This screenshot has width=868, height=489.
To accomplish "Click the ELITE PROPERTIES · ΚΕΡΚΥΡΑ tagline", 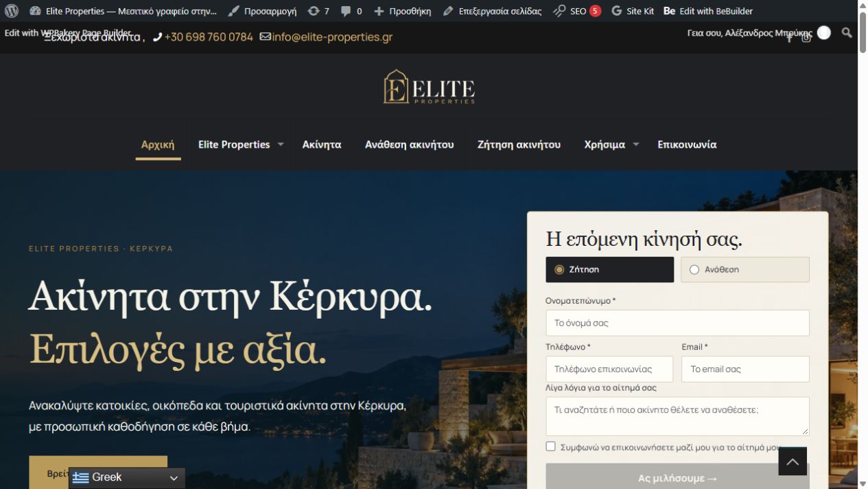I will (x=101, y=249).
